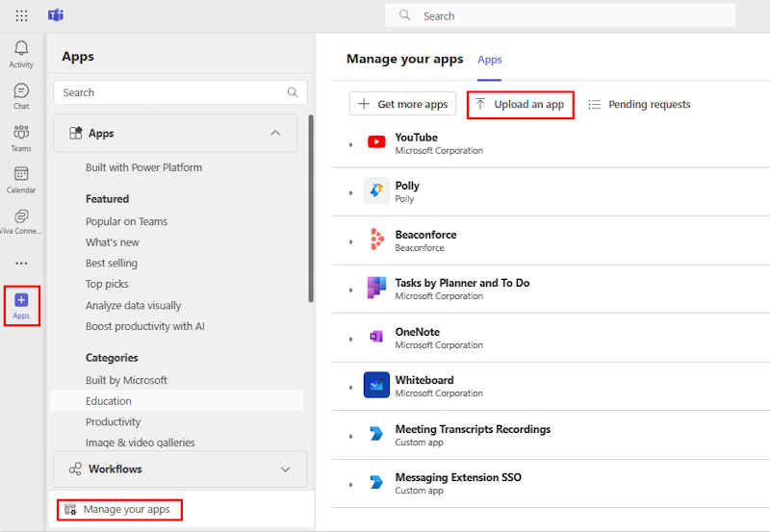The image size is (770, 532).
Task: Expand the Messaging Extension SSO row
Action: (x=350, y=485)
